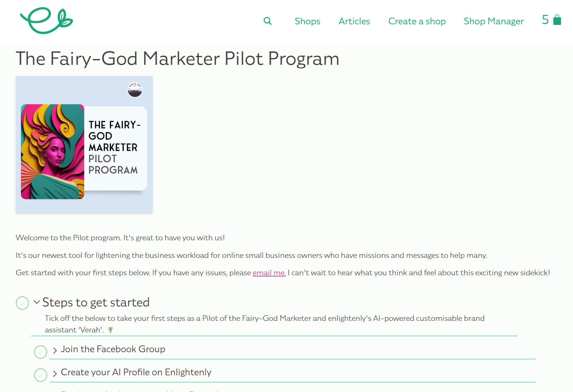This screenshot has width=573, height=392.
Task: Open the Articles menu item
Action: click(354, 21)
